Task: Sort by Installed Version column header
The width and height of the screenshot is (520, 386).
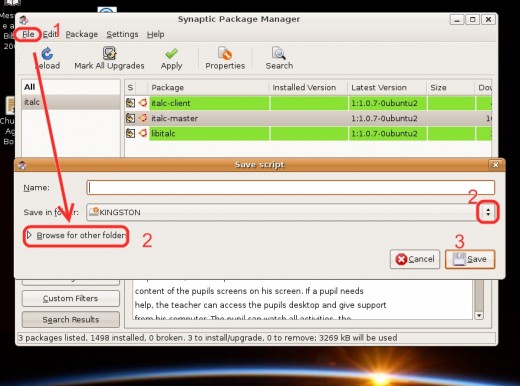Action: pos(308,87)
